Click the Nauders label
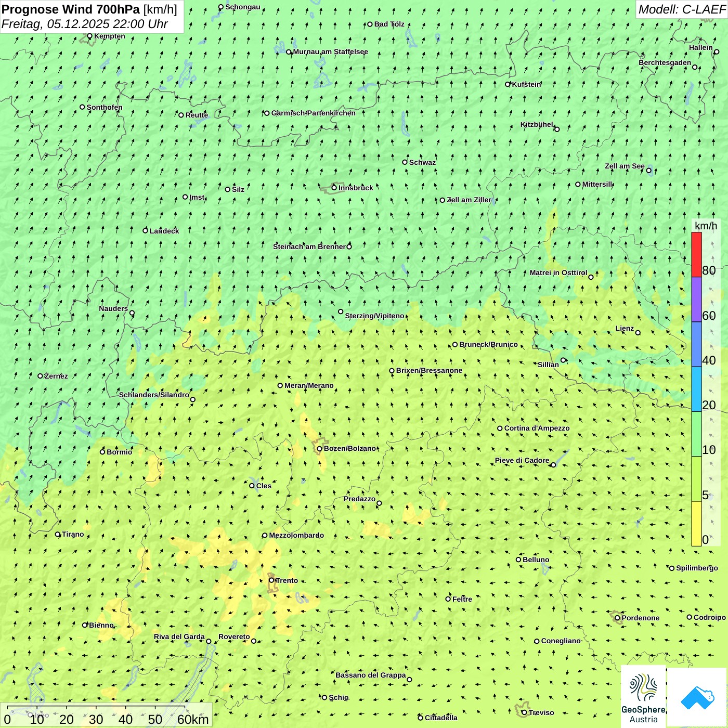 click(113, 308)
